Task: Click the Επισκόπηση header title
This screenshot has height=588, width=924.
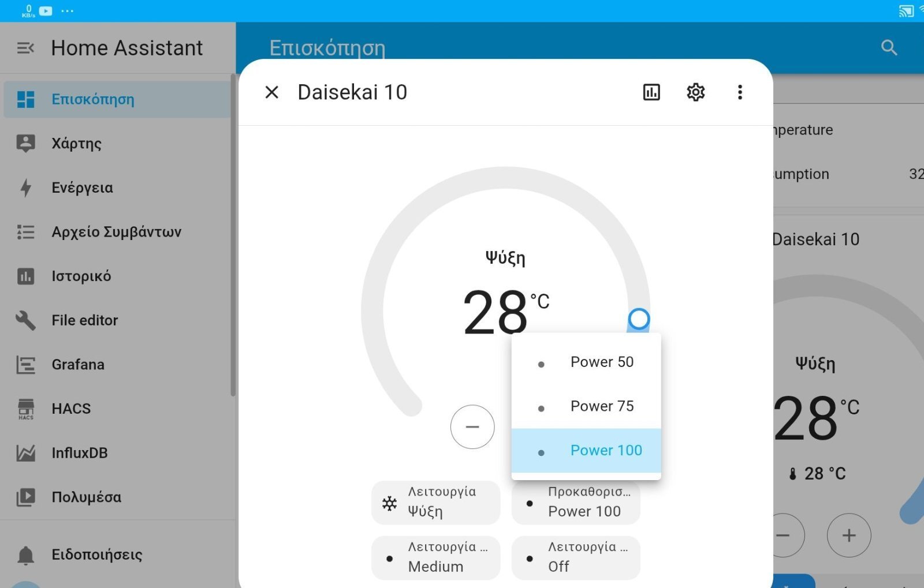Action: [327, 48]
